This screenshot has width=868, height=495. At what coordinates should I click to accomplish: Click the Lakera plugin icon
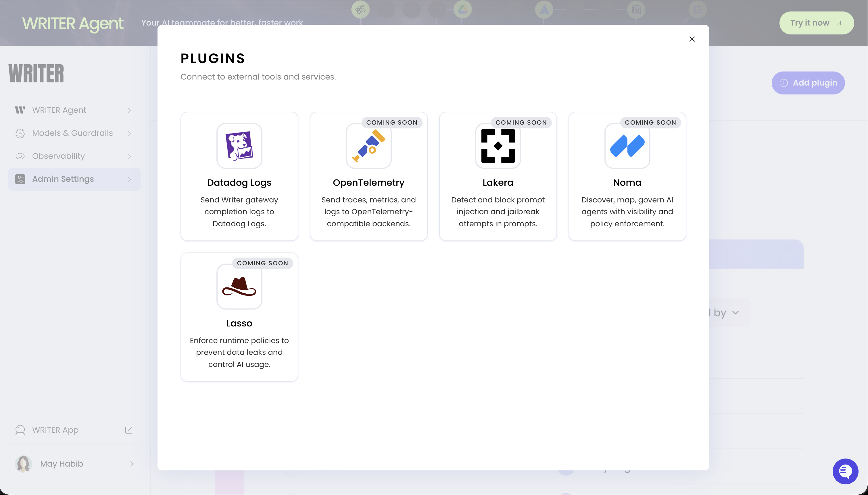(498, 146)
